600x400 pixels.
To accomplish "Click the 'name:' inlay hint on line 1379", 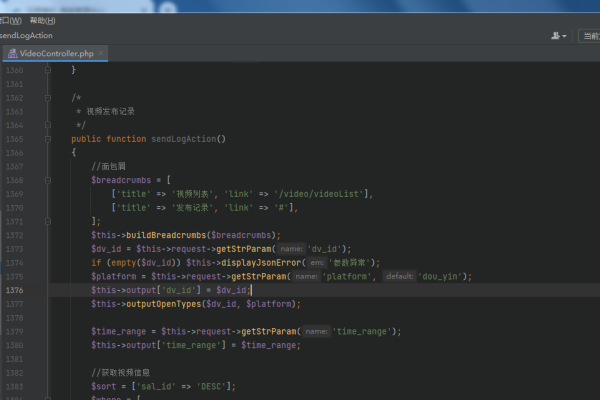I will click(316, 331).
